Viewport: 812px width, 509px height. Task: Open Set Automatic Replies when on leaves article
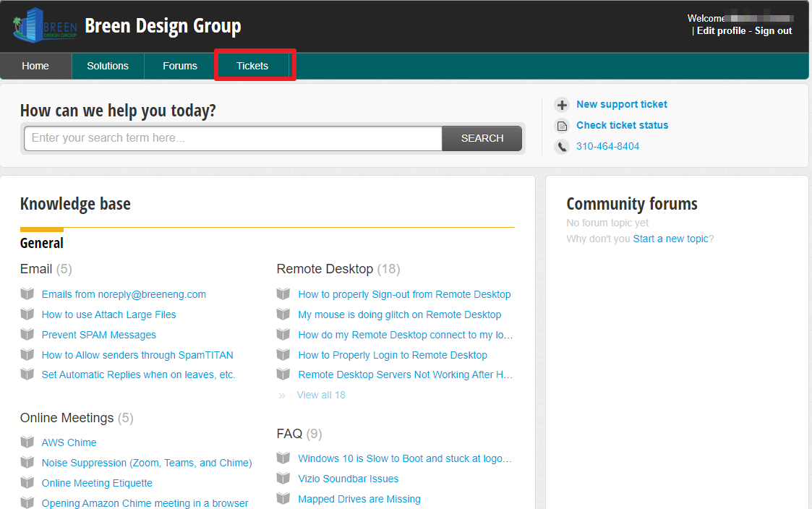pyautogui.click(x=138, y=375)
